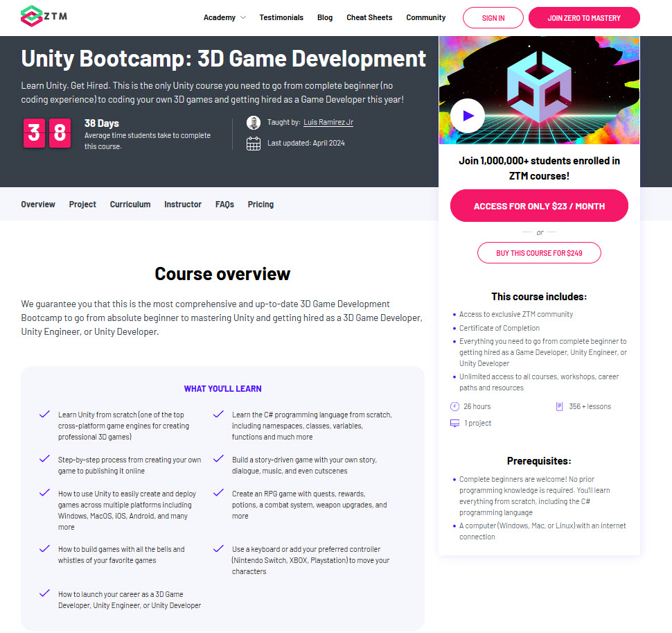Switch to the Overview tab
Image resolution: width=672 pixels, height=633 pixels.
(x=38, y=205)
